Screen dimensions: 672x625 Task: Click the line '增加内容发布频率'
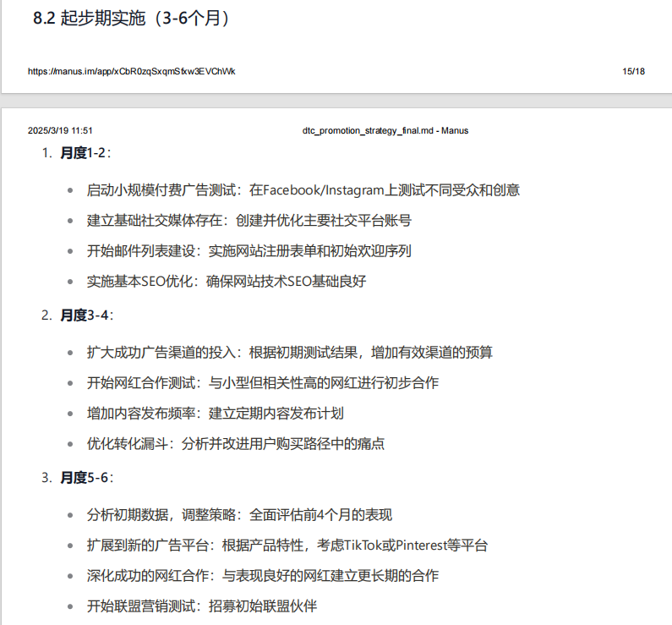coord(216,414)
